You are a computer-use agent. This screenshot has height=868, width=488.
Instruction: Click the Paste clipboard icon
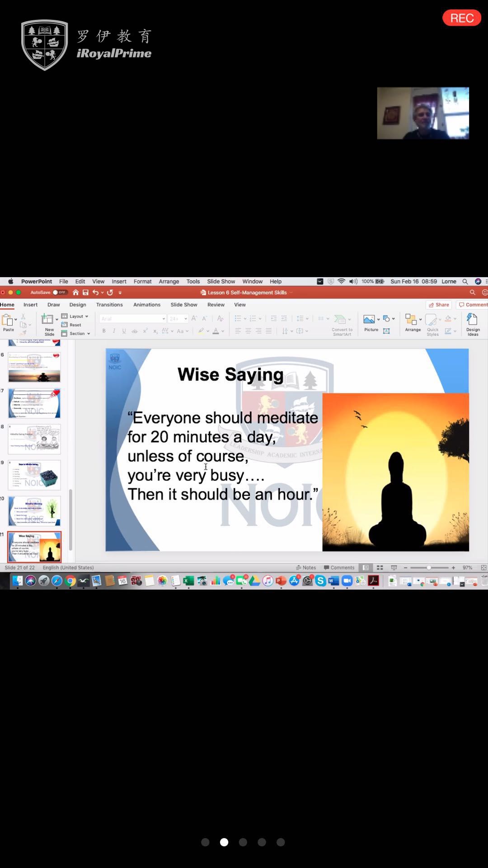click(x=8, y=321)
